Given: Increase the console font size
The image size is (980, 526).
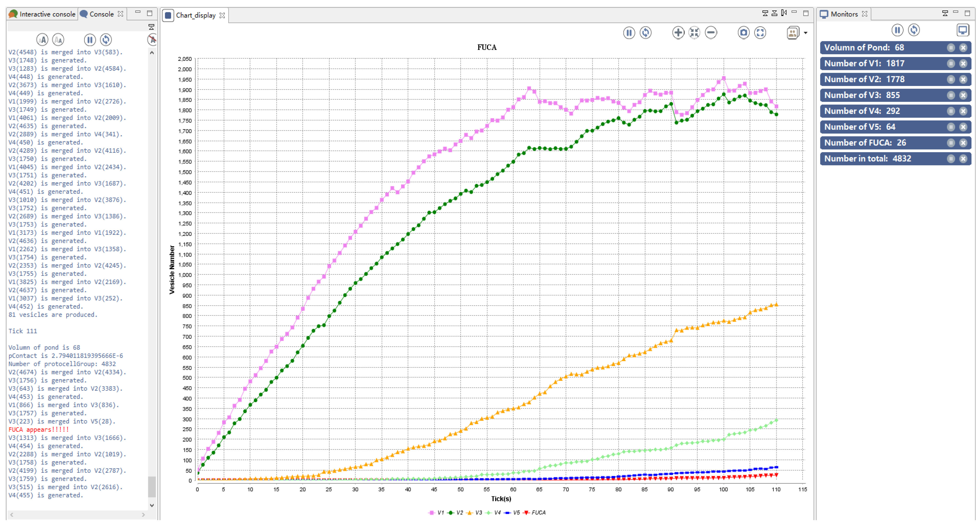Looking at the screenshot, I should (43, 39).
